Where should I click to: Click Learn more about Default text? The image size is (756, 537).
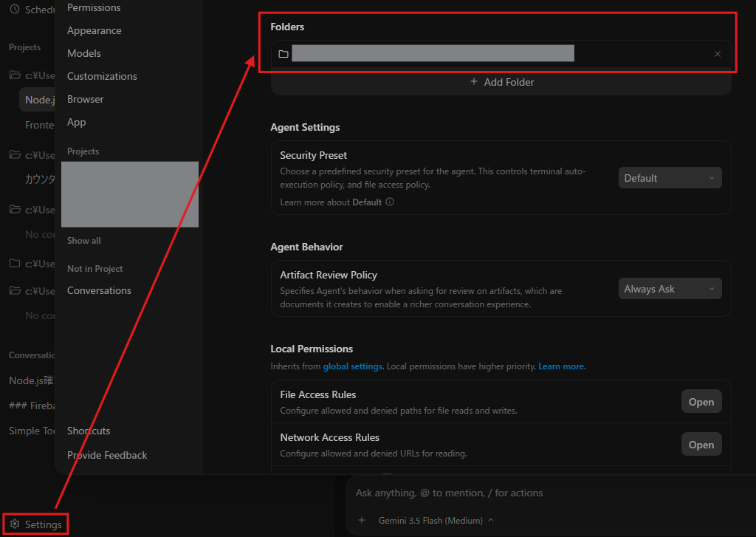[331, 202]
